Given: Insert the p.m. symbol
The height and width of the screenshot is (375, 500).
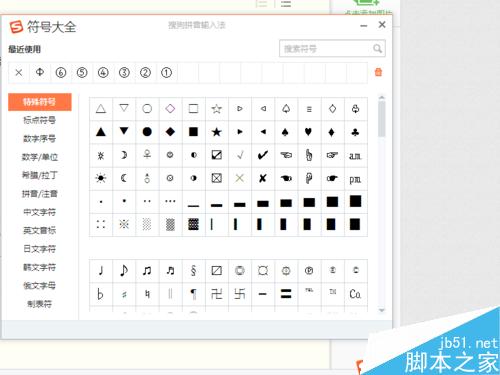Looking at the screenshot, I should (x=355, y=178).
